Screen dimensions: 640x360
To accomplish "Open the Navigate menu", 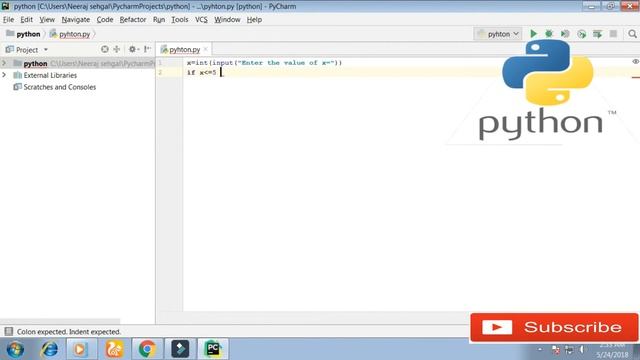I will tap(76, 20).
